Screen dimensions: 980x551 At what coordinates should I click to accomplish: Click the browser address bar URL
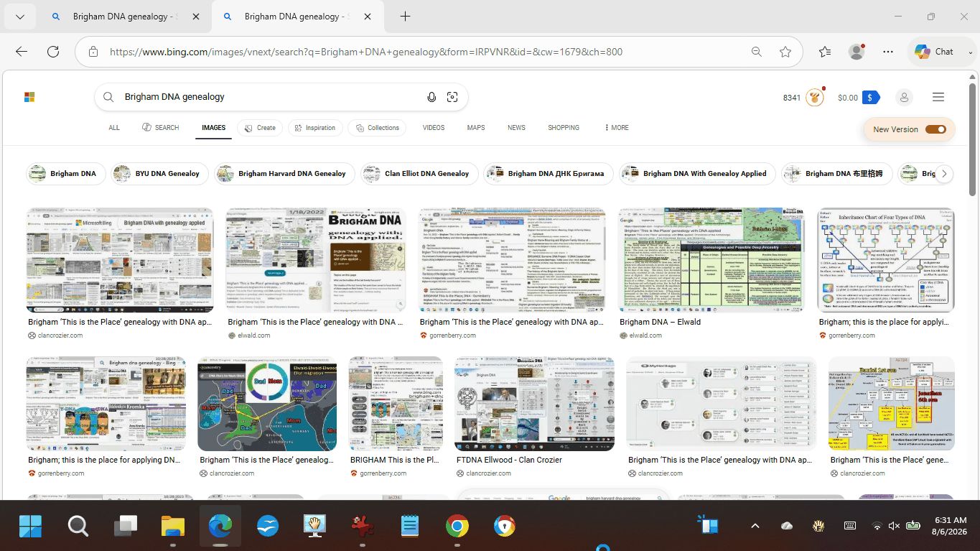[366, 52]
